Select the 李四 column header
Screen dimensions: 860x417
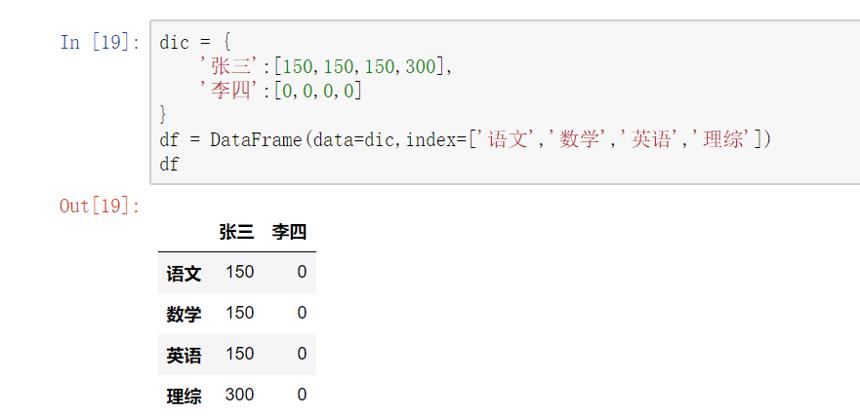(289, 232)
